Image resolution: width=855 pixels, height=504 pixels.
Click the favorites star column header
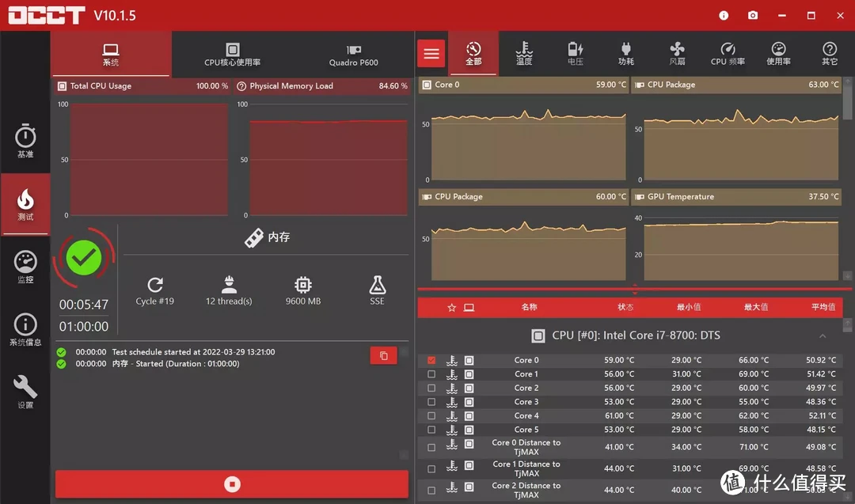(x=451, y=308)
